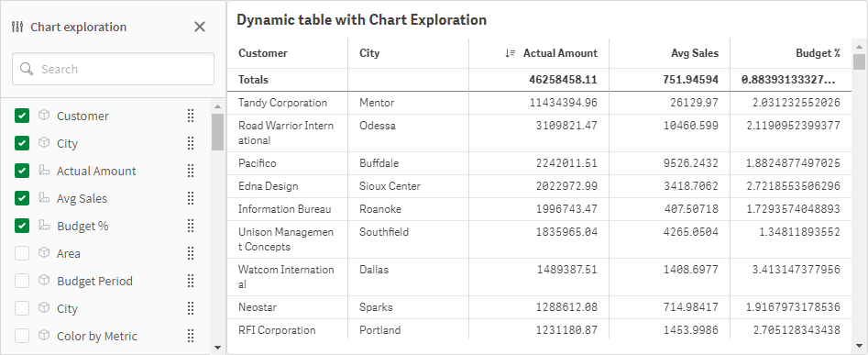
Task: Click the sort descending icon on Actual Amount
Action: point(510,53)
